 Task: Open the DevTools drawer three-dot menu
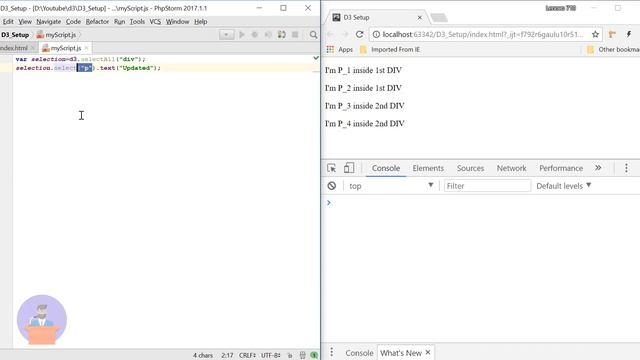pyautogui.click(x=331, y=353)
